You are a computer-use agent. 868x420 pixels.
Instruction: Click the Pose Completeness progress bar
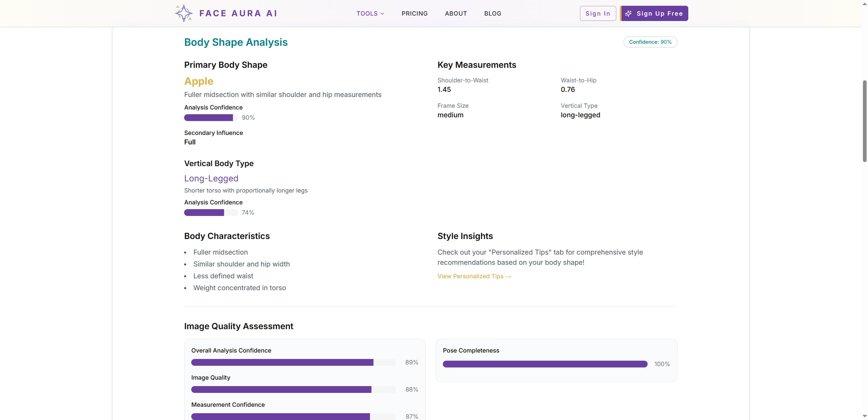tap(545, 364)
